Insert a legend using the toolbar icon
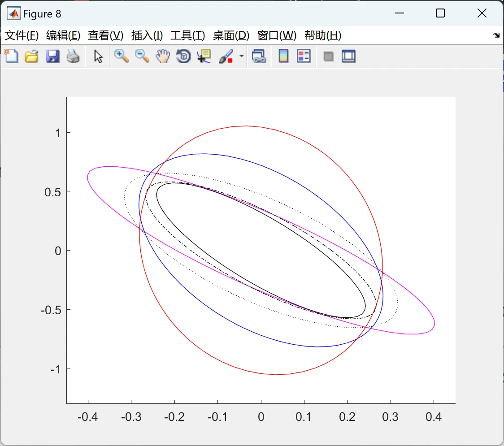The width and height of the screenshot is (504, 446). (x=304, y=56)
